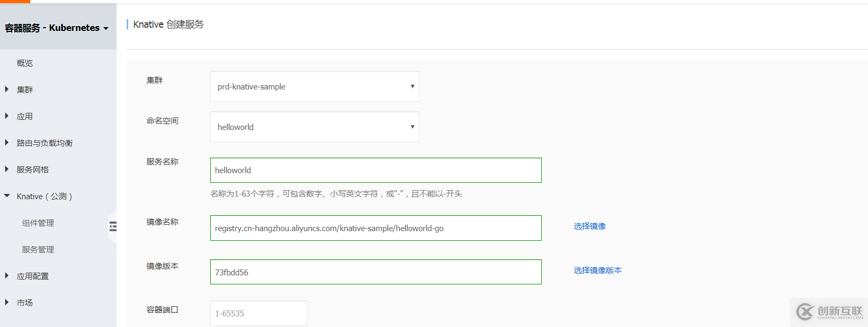
Task: Select the 应用 sidebar menu label
Action: click(x=24, y=116)
